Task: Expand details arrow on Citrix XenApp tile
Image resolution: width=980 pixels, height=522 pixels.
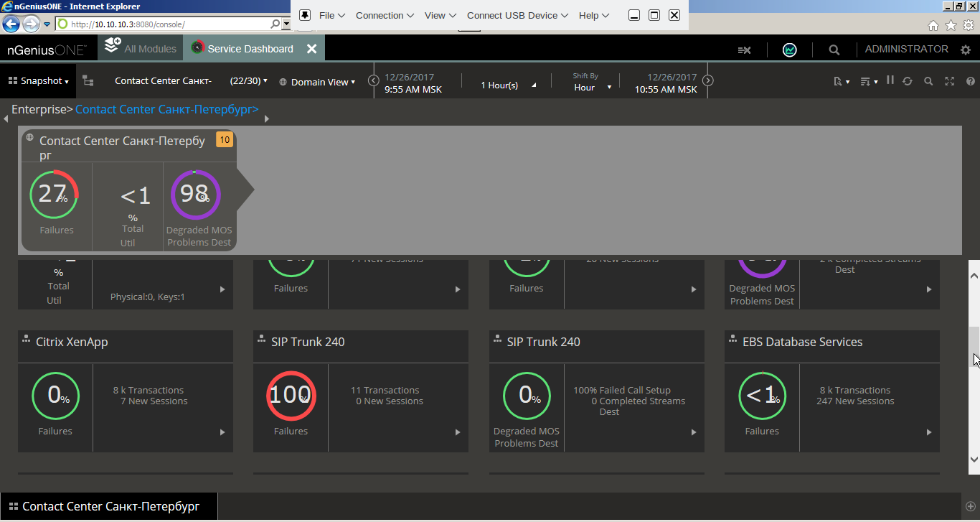Action: point(222,432)
